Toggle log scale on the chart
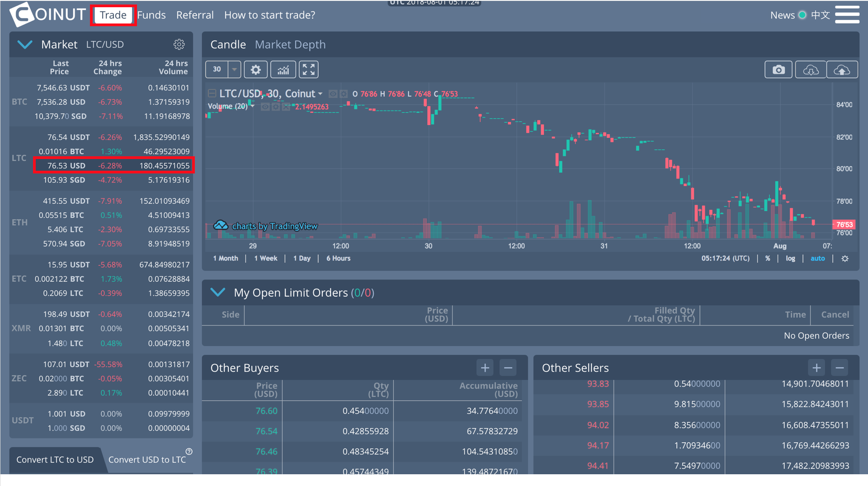 [x=790, y=258]
